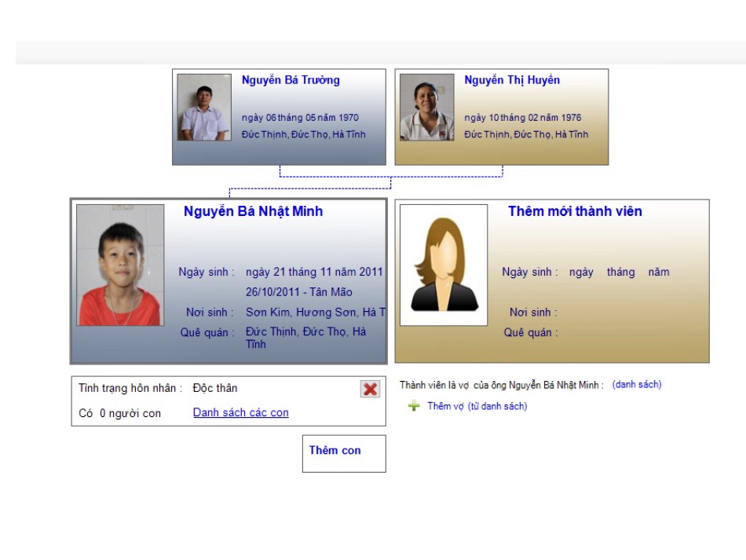Click the Thêm con button
Screen dimensions: 746x560
[344, 453]
